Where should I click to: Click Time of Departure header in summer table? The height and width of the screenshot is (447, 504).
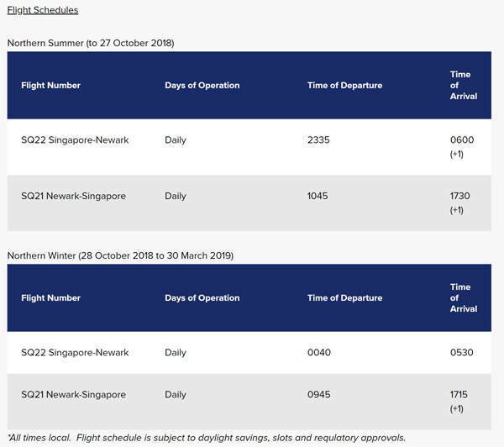point(344,86)
